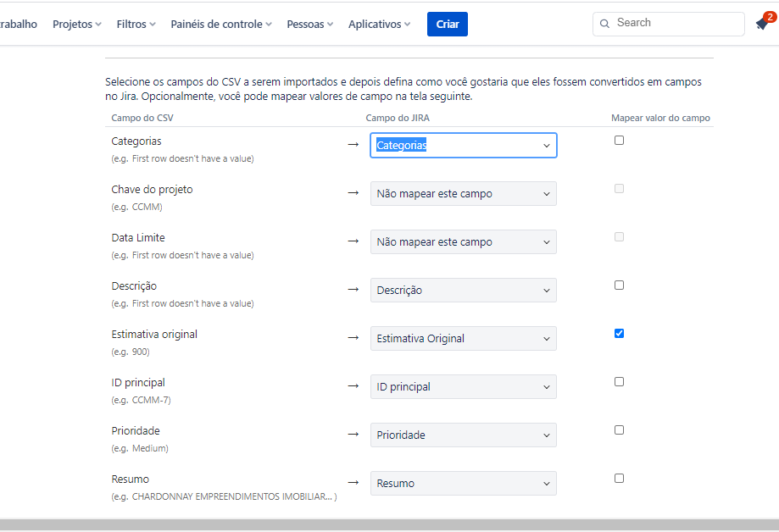779x532 pixels.
Task: Check Mapear valor for Categorias
Action: pos(619,140)
